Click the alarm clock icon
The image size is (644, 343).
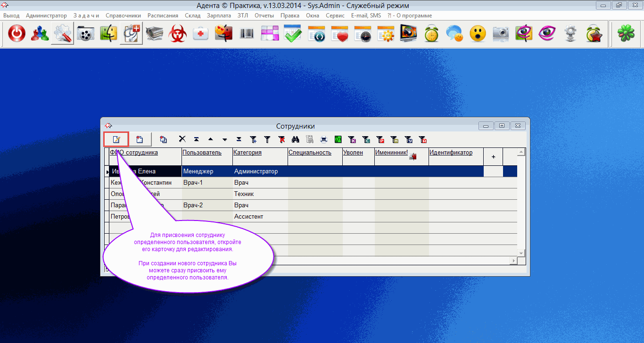coord(431,34)
